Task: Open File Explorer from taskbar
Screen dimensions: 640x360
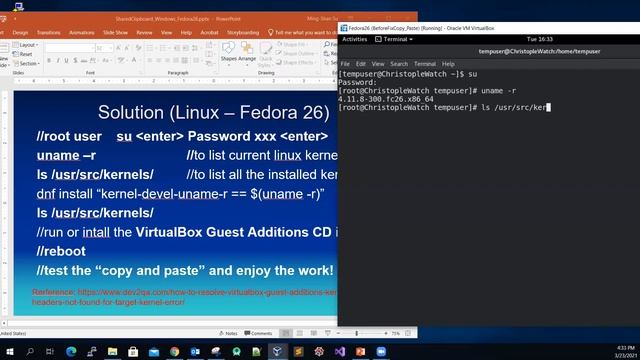Action: point(113,351)
